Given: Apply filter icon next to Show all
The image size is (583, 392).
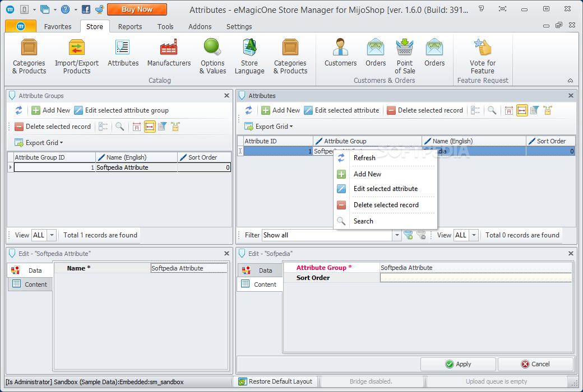Looking at the screenshot, I should (x=408, y=235).
